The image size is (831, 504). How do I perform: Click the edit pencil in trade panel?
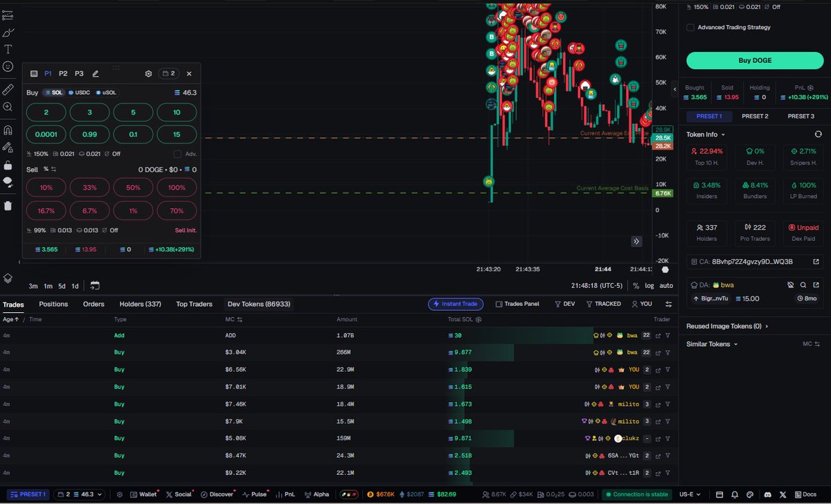[x=96, y=73]
